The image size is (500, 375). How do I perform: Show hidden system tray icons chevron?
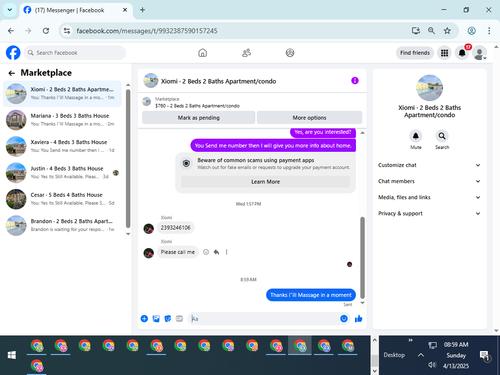(x=421, y=355)
